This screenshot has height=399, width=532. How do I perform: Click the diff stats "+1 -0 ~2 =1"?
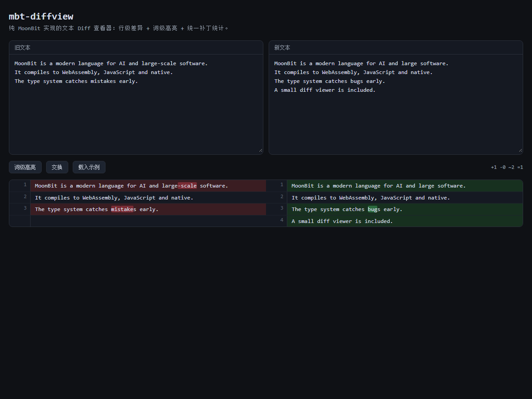click(507, 167)
